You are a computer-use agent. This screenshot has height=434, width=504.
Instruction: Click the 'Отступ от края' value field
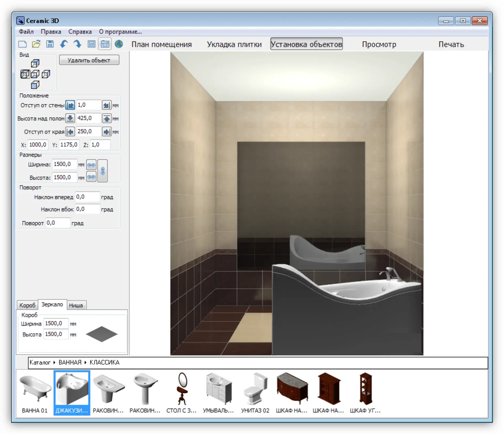[88, 131]
